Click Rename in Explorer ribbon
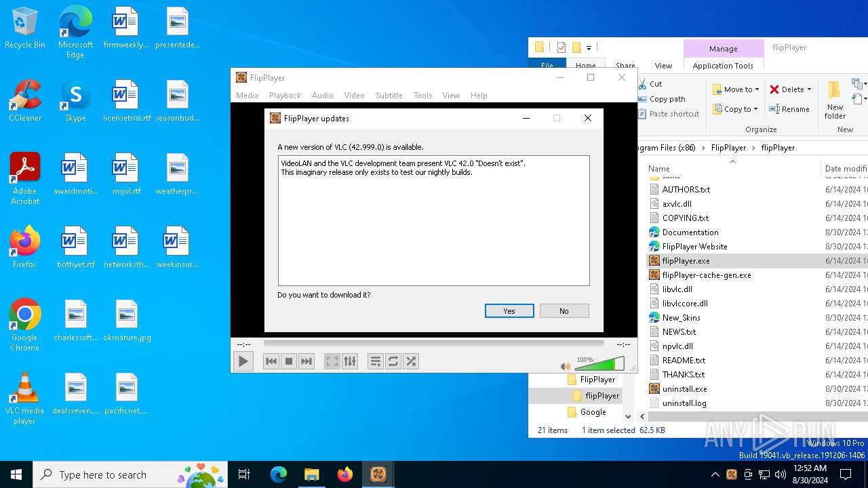868x488 pixels. pos(789,109)
